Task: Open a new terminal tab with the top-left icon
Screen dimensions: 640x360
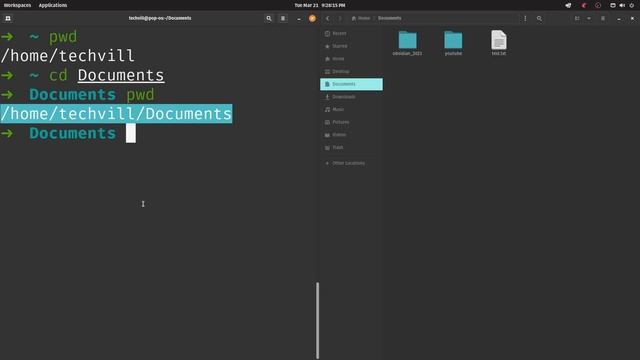Action: pyautogui.click(x=8, y=18)
